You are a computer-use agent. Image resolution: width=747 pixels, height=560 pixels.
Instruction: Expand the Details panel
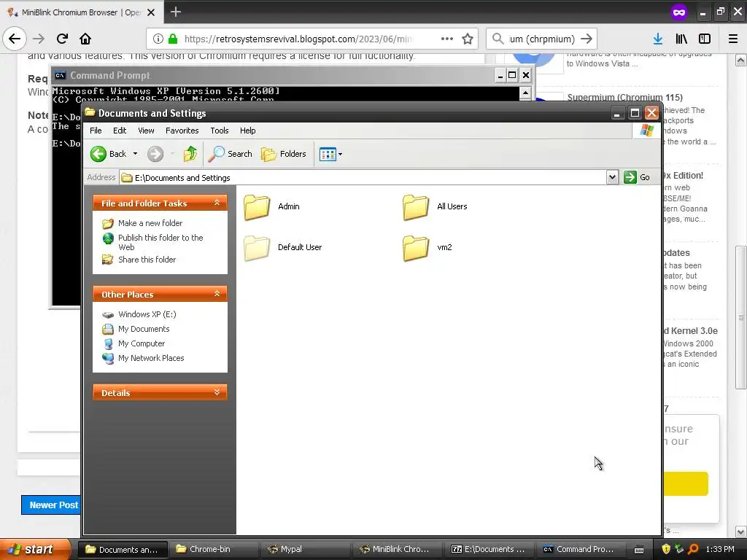217,392
